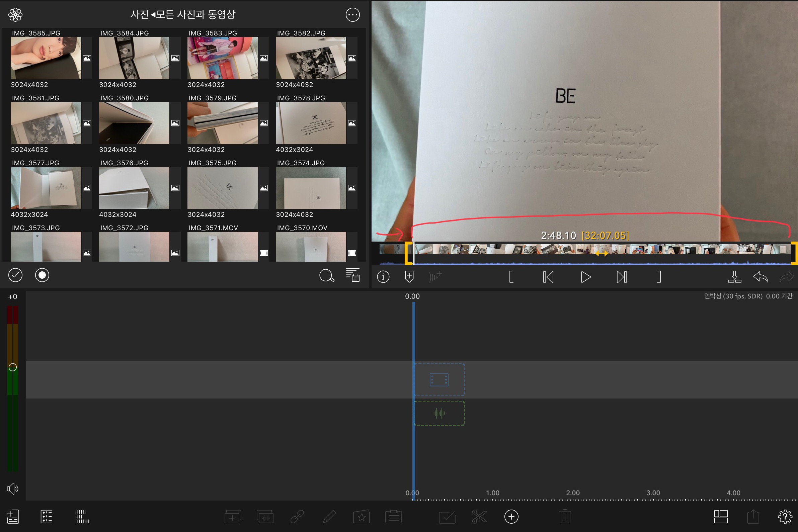The width and height of the screenshot is (798, 532).
Task: Toggle the checkmark multi-select button
Action: coord(15,275)
